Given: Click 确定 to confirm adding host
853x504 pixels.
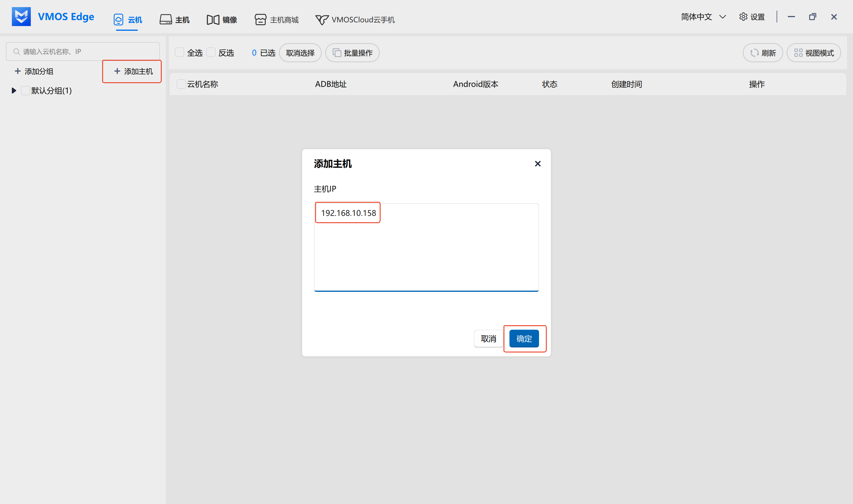Looking at the screenshot, I should (x=524, y=338).
